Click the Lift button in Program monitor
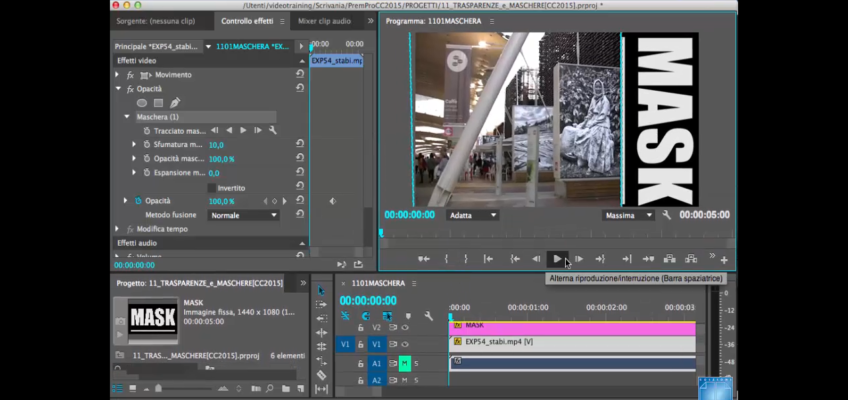 (670, 259)
